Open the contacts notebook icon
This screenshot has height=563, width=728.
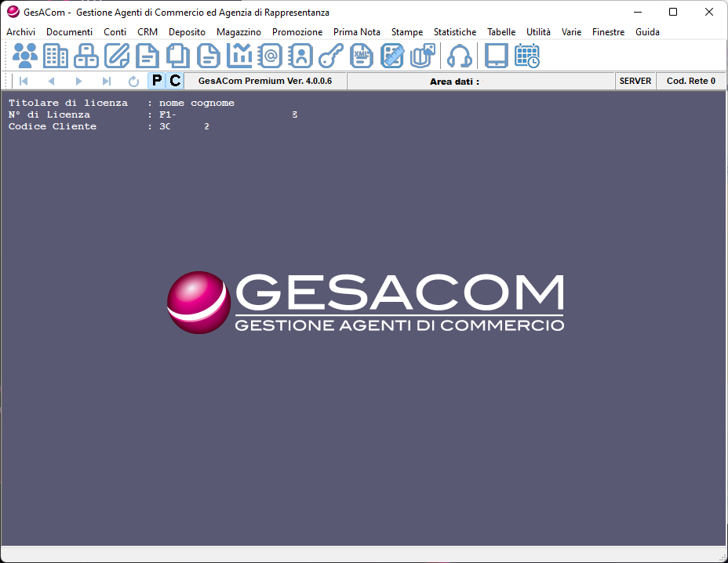tap(300, 56)
